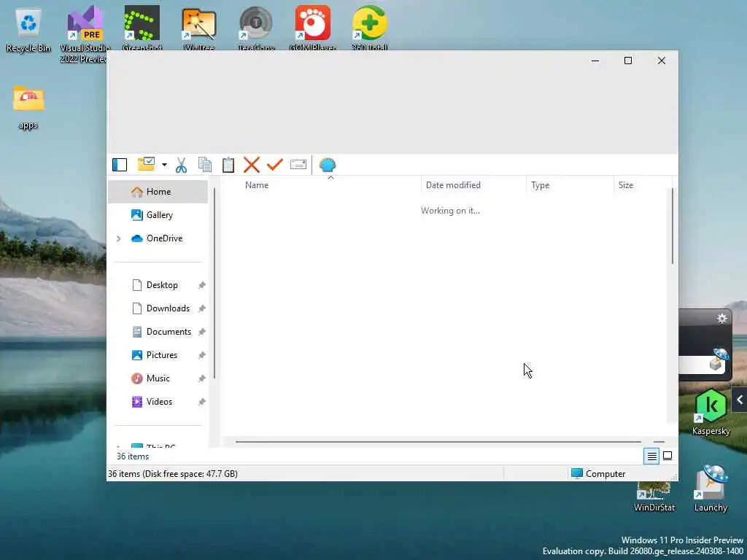This screenshot has width=747, height=560.
Task: Click the gear icon on Launchy widget
Action: pos(721,318)
